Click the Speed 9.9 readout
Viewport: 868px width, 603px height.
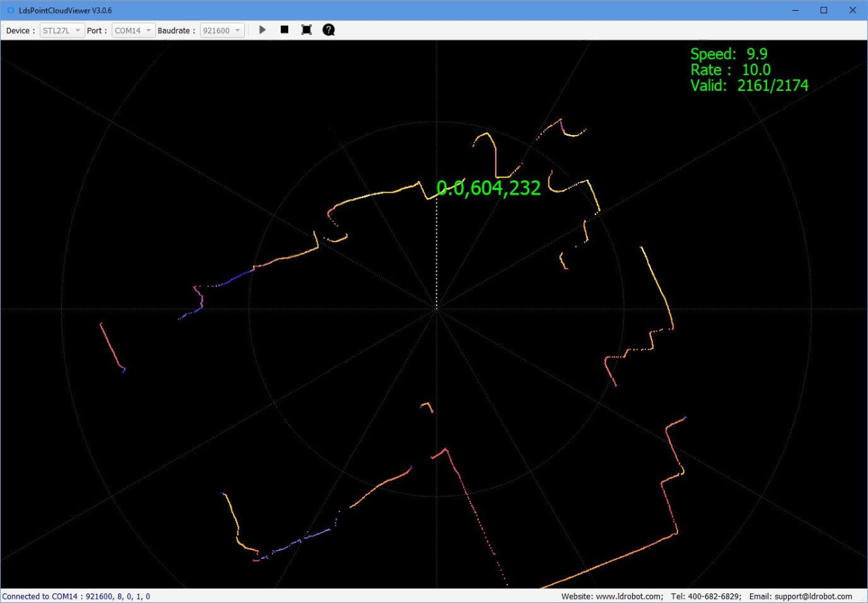pos(729,54)
